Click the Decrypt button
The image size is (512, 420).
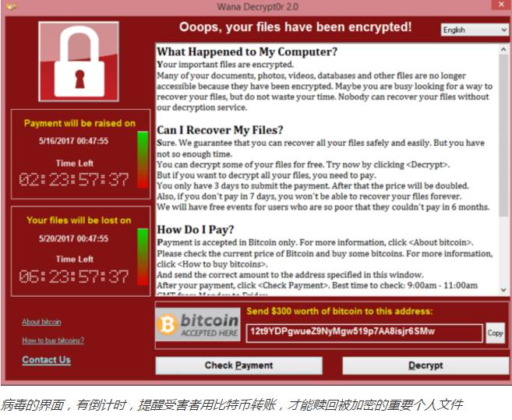(x=425, y=365)
